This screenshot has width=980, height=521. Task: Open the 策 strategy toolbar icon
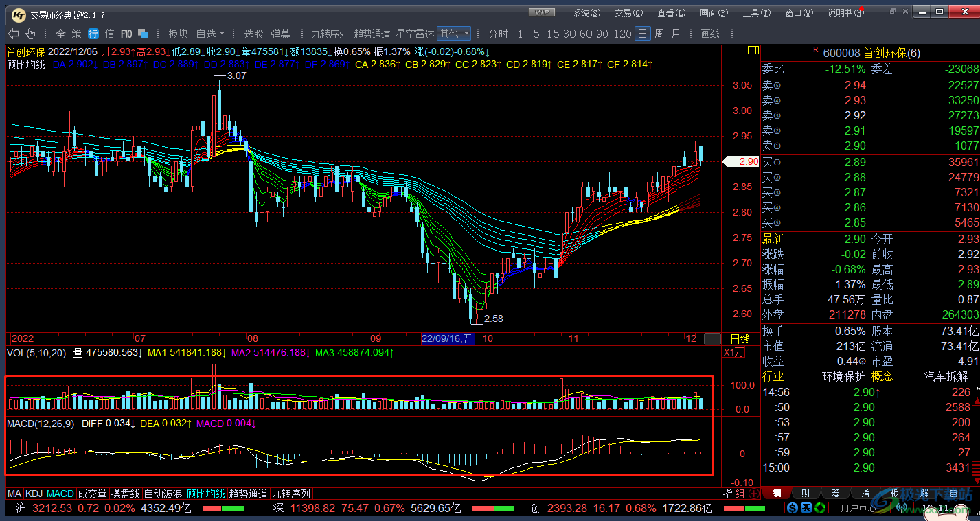click(76, 34)
